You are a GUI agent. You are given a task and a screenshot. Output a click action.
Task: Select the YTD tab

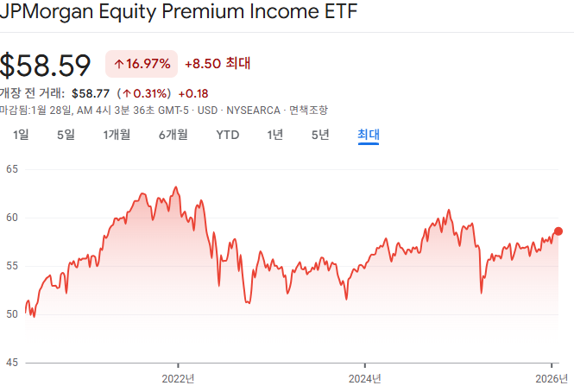pos(228,134)
